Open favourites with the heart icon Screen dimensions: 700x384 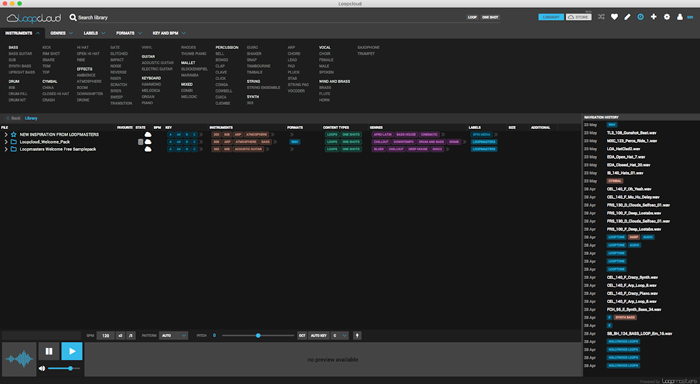pos(614,17)
